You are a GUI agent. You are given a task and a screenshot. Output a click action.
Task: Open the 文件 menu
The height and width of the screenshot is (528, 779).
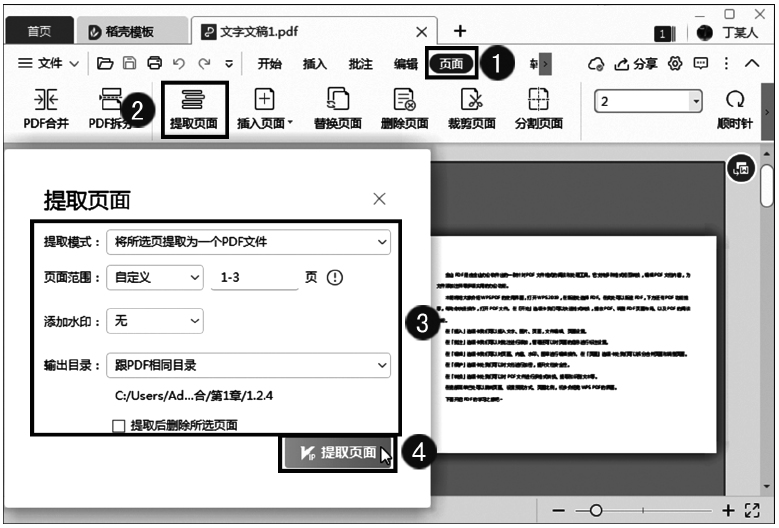(49, 64)
